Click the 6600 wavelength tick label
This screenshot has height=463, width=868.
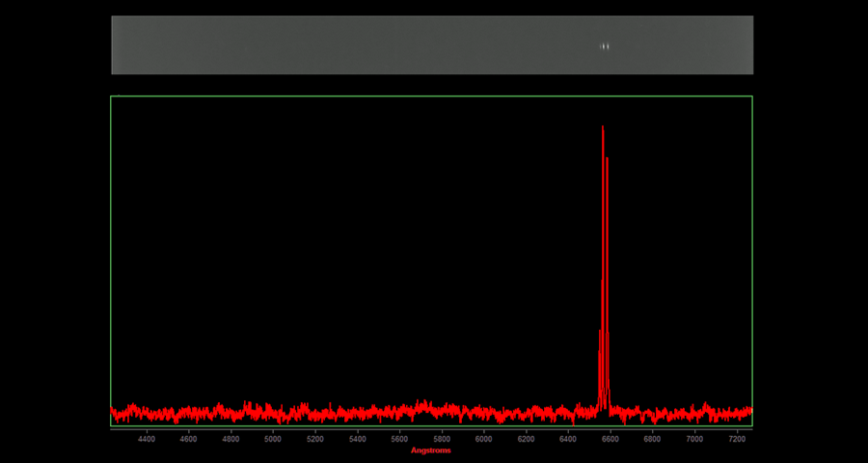(x=610, y=439)
